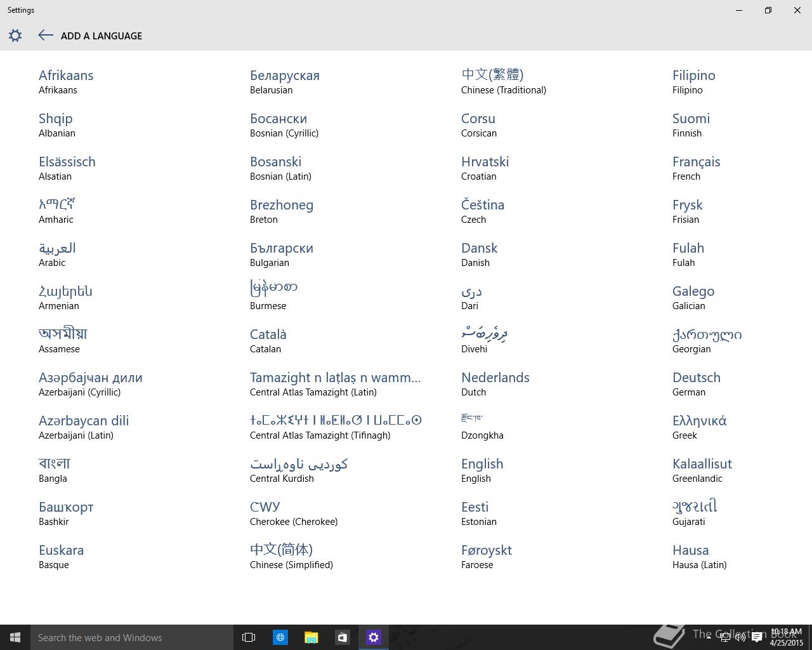Select the Amharic language entry
This screenshot has height=650, width=812.
point(57,211)
